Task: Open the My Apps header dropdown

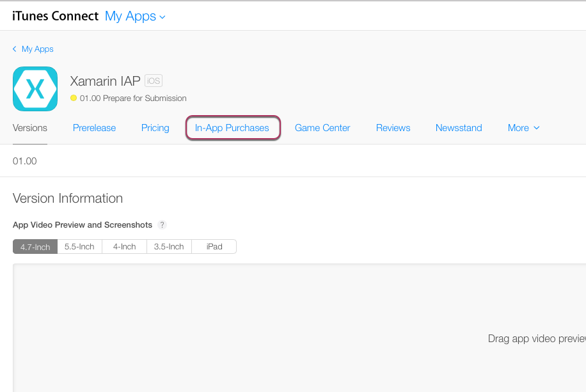Action: click(135, 17)
